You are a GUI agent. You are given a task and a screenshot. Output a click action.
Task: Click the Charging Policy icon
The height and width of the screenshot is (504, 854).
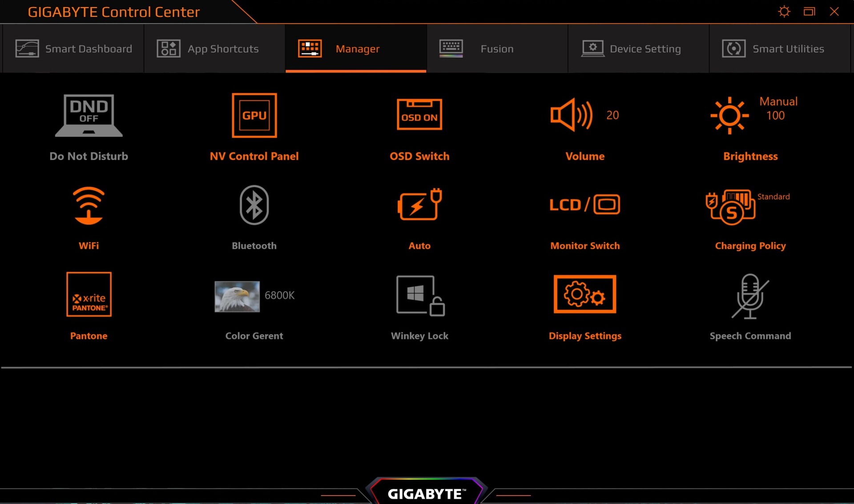pos(730,207)
